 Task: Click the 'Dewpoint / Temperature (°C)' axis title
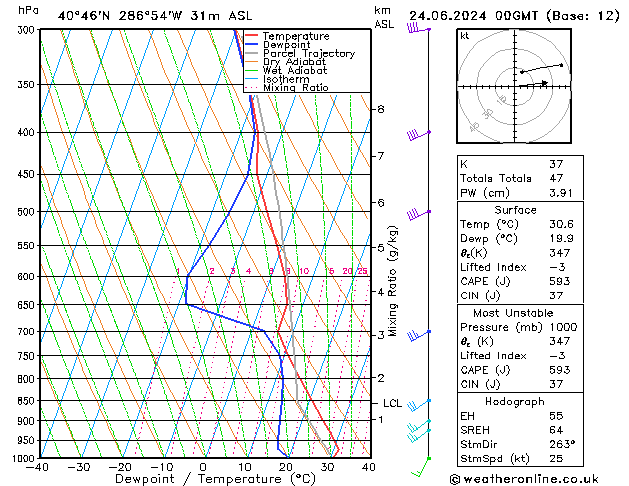[x=215, y=479]
